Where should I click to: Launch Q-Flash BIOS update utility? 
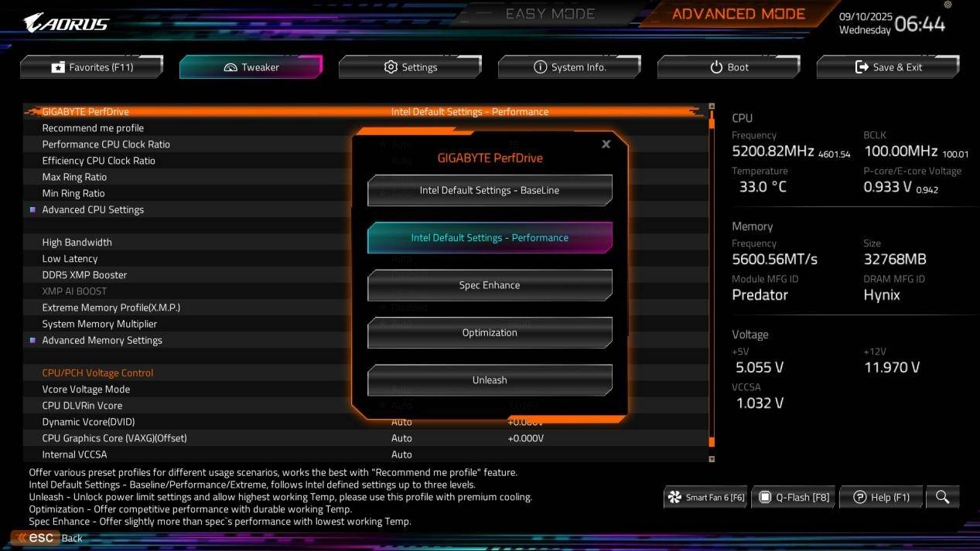(x=794, y=497)
